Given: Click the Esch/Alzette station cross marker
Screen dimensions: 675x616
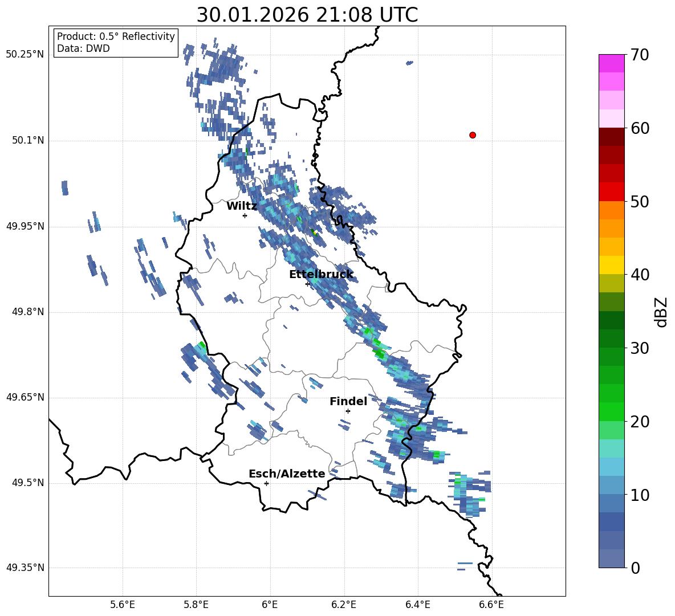Looking at the screenshot, I should coord(266,483).
